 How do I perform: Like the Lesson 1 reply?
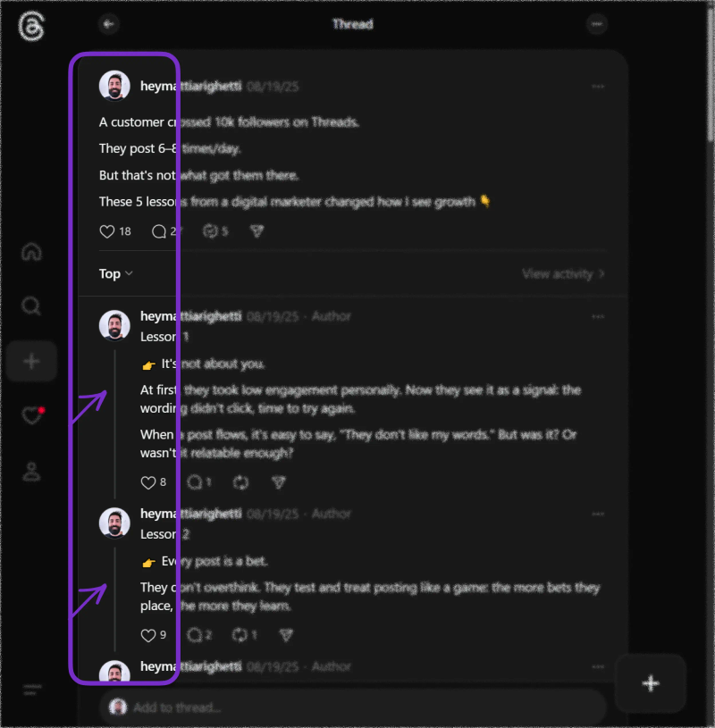(147, 481)
